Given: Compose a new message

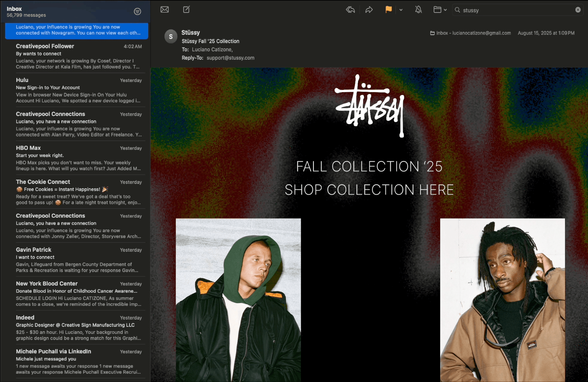Looking at the screenshot, I should tap(186, 9).
